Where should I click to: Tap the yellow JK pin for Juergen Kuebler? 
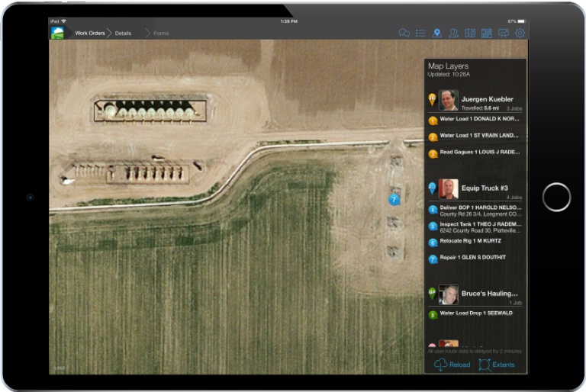pos(432,99)
